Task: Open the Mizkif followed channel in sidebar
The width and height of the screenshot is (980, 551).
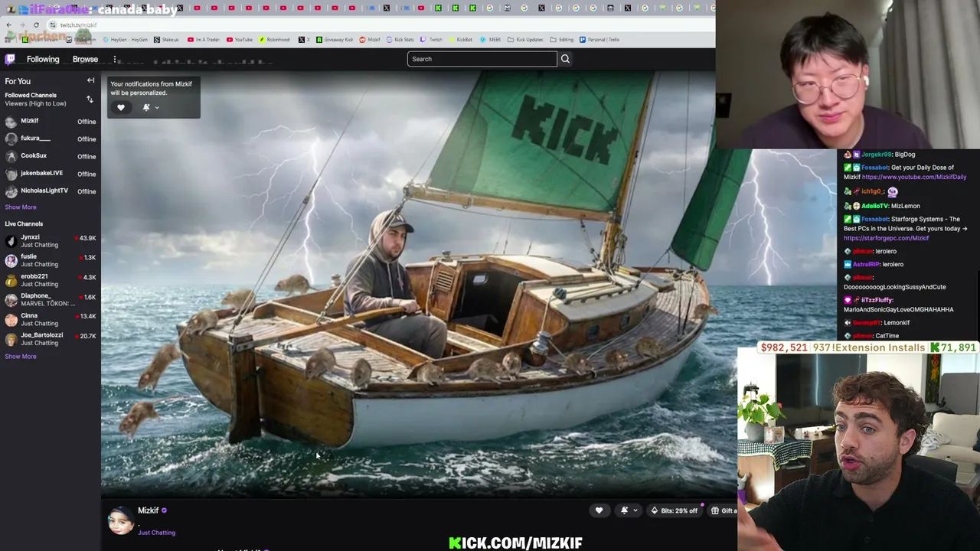Action: pyautogui.click(x=50, y=121)
